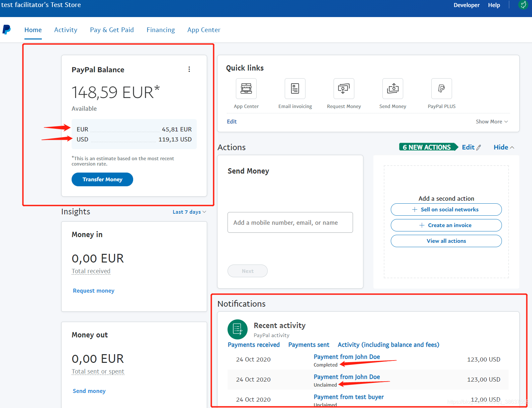Click the test facilitator's Test Store title
The image size is (532, 408).
[41, 5]
